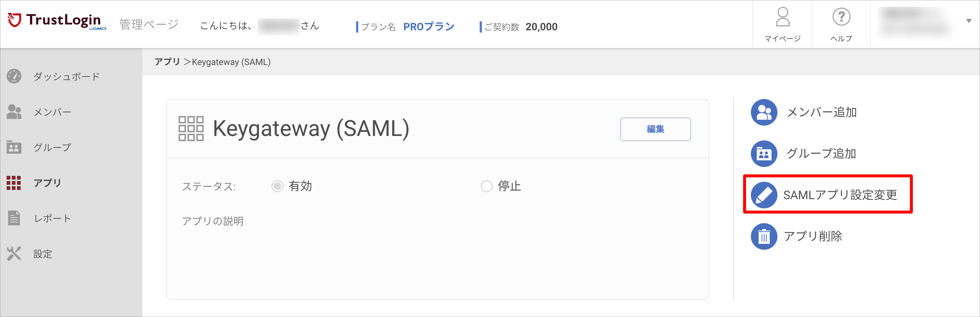Select the 有効 status radio button
The height and width of the screenshot is (317, 980).
[277, 186]
